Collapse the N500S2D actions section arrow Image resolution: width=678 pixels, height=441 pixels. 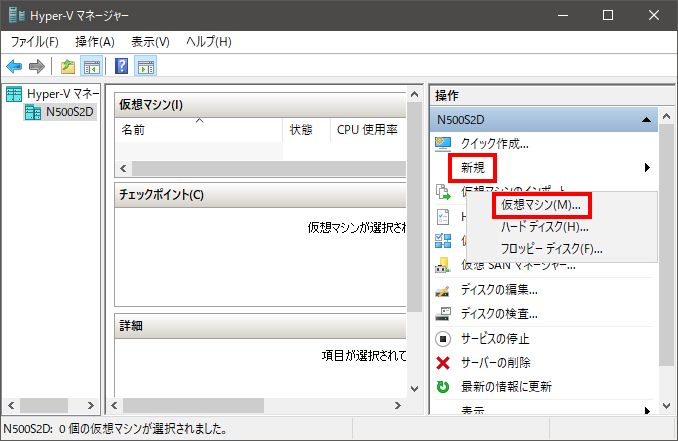point(646,120)
